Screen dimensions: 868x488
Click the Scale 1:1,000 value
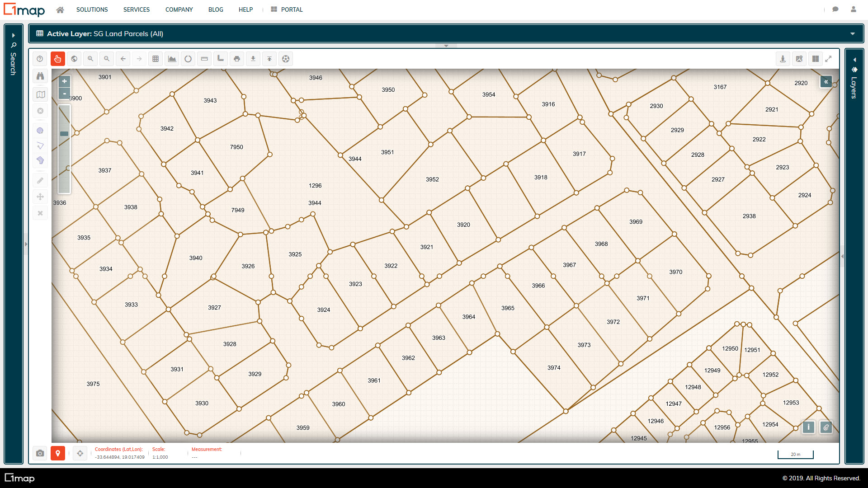pyautogui.click(x=160, y=457)
